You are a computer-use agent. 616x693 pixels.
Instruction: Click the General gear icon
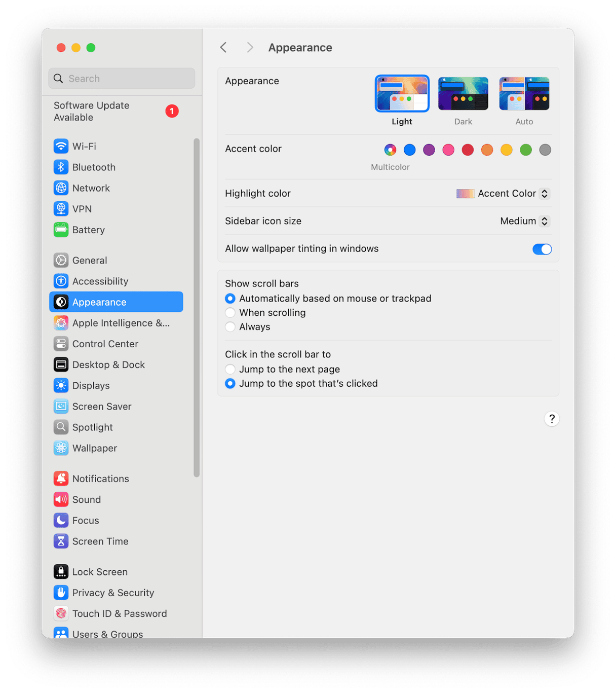pos(61,260)
